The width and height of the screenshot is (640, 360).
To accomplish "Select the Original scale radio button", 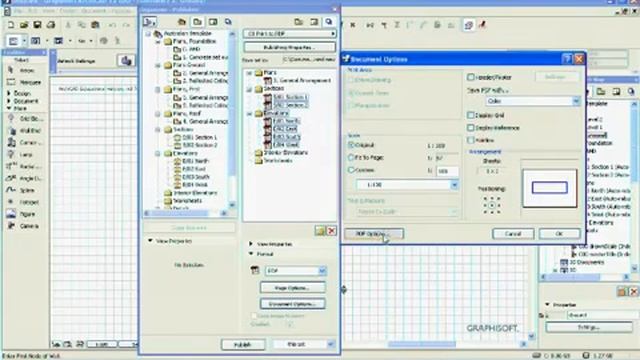I will 351,145.
